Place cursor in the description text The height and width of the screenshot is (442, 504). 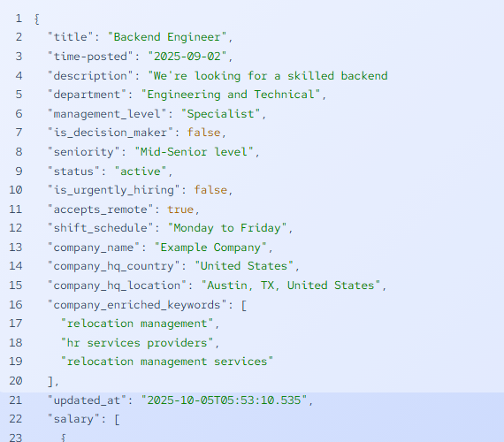coord(267,76)
